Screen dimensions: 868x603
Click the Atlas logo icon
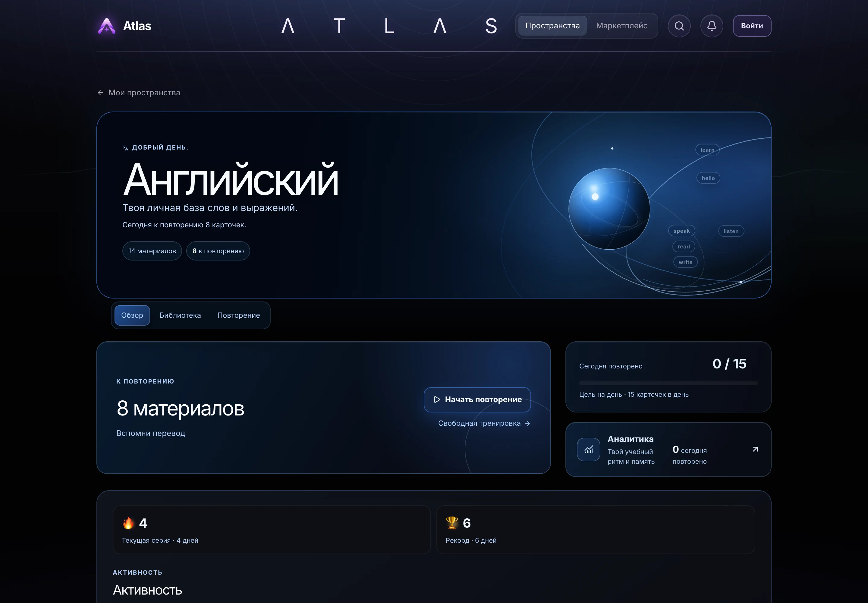pyautogui.click(x=106, y=26)
